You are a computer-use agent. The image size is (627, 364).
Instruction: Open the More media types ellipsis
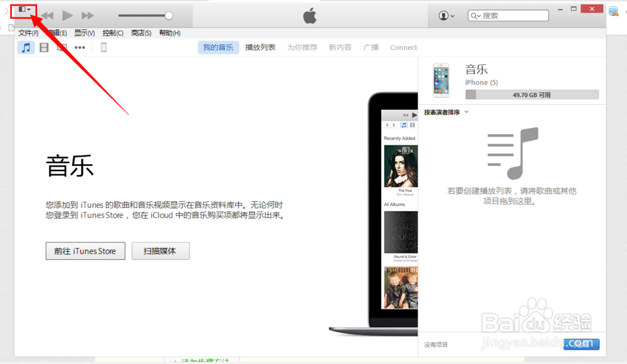80,48
